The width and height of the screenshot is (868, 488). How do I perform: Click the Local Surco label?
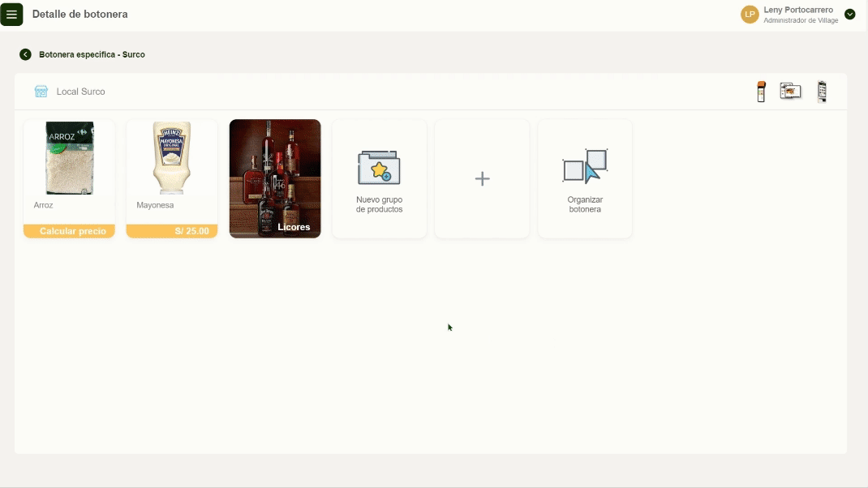click(81, 92)
